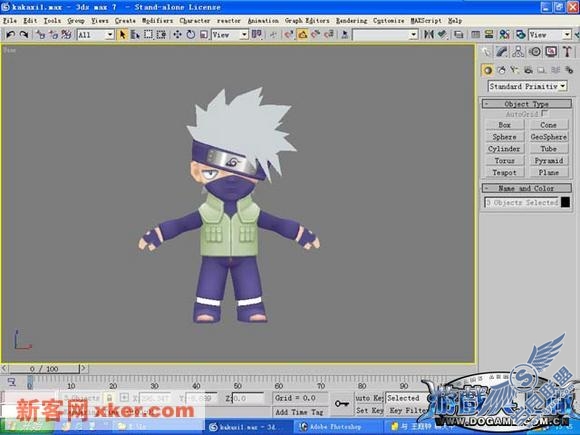Image resolution: width=580 pixels, height=435 pixels.
Task: Choose the Select Object arrow tool
Action: [x=122, y=35]
